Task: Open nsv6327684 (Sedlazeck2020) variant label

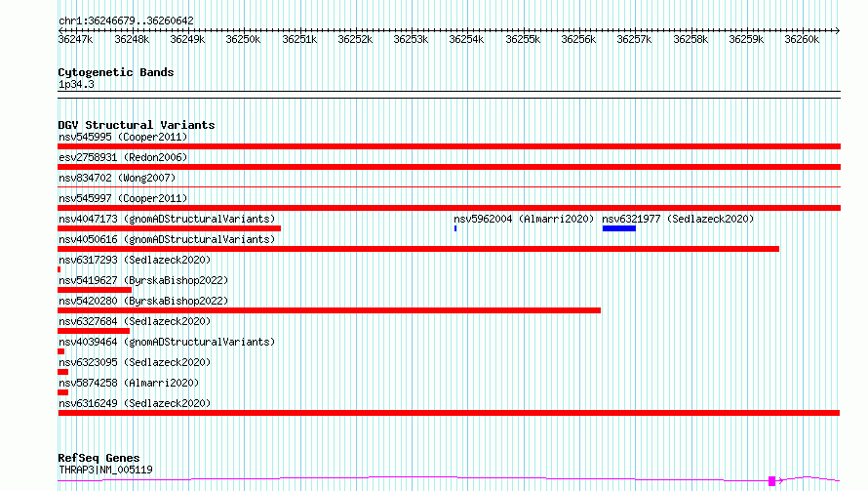Action: (135, 321)
